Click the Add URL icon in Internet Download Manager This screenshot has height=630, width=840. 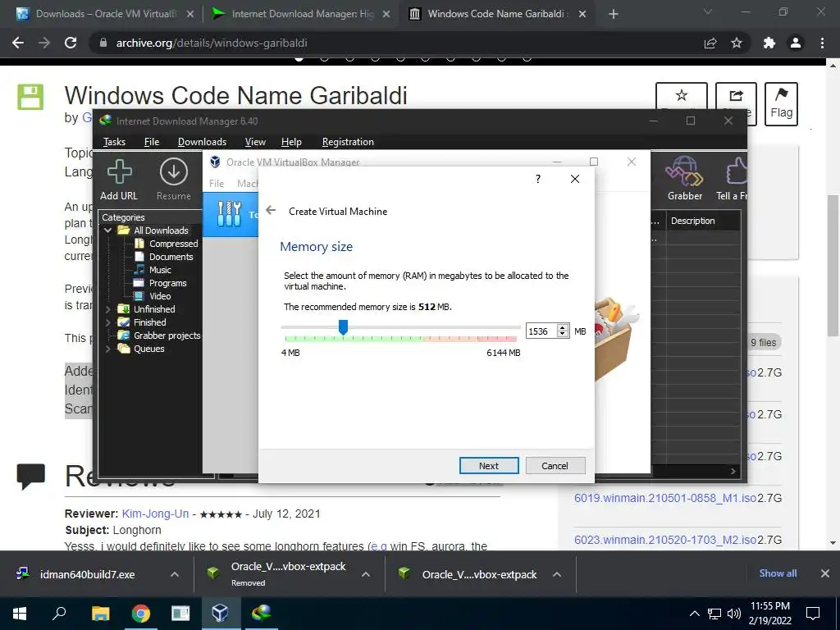coord(119,180)
